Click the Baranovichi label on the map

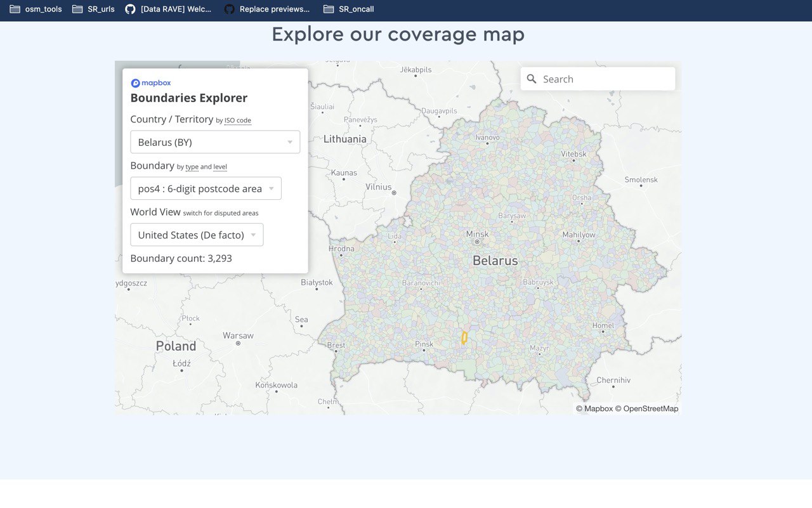[x=421, y=283]
